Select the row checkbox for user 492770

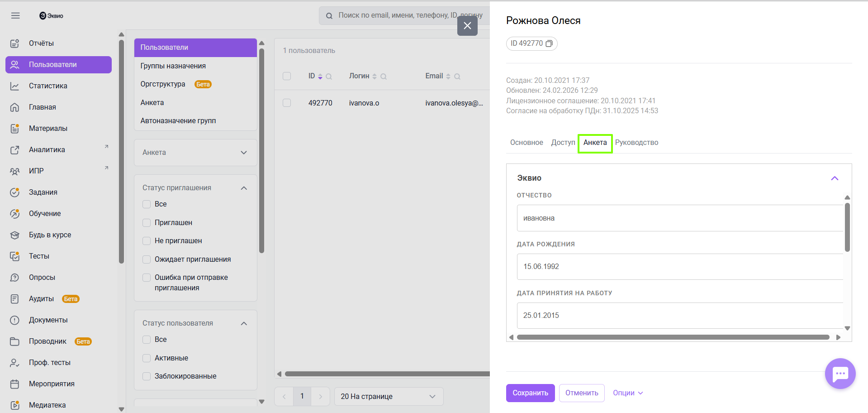coord(287,103)
